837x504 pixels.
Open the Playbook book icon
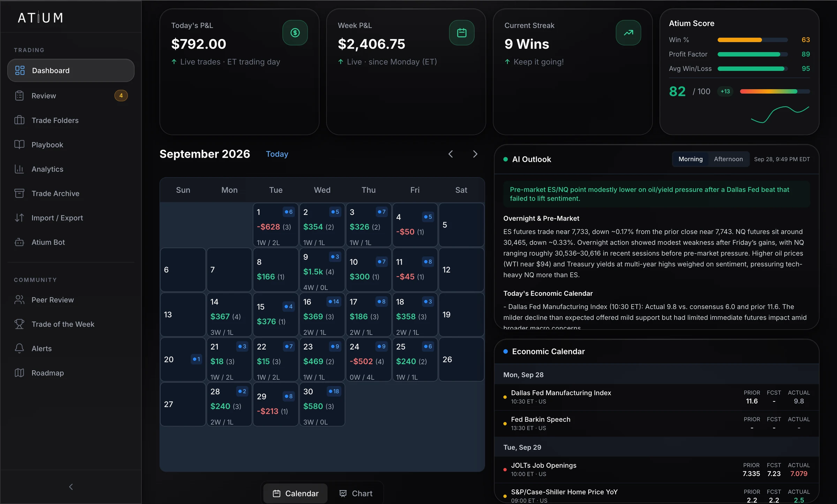tap(20, 144)
